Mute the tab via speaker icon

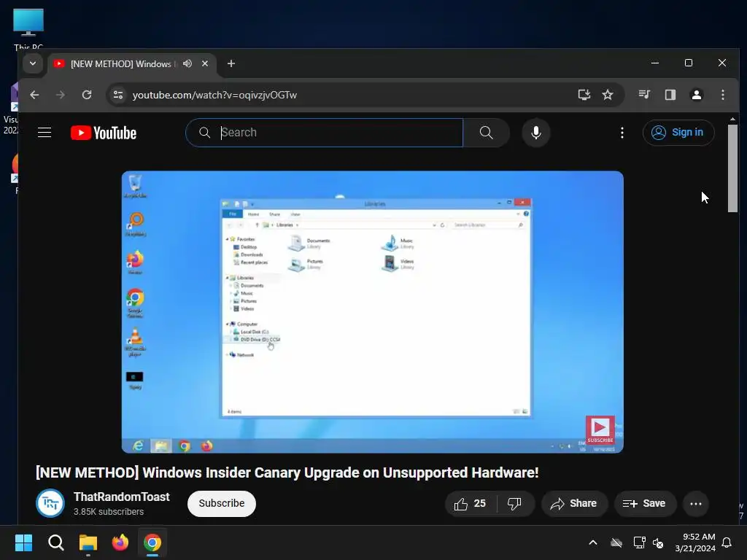coord(187,63)
